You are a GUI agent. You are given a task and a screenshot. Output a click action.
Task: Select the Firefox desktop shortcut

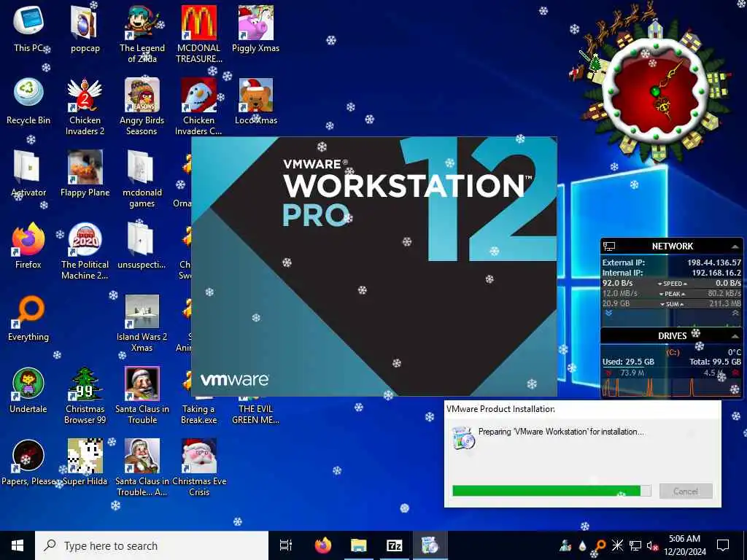click(x=28, y=246)
